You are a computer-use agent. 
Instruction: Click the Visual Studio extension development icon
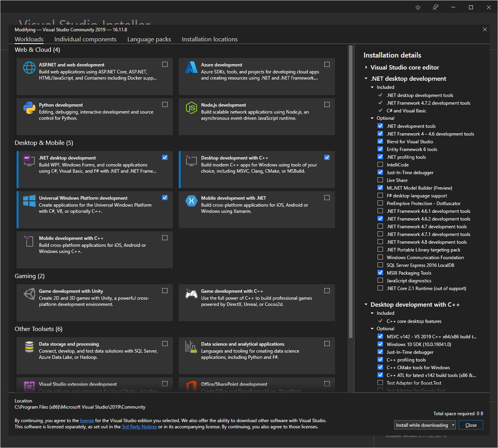29,387
